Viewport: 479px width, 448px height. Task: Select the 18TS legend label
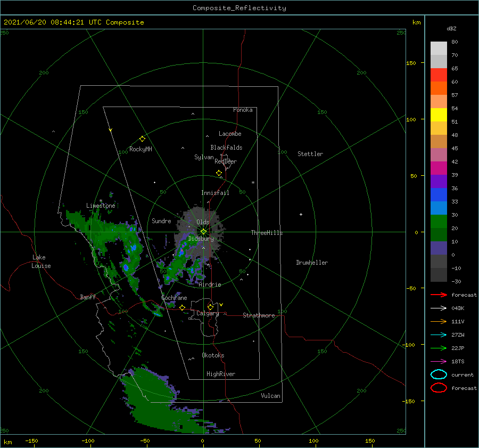pyautogui.click(x=458, y=362)
